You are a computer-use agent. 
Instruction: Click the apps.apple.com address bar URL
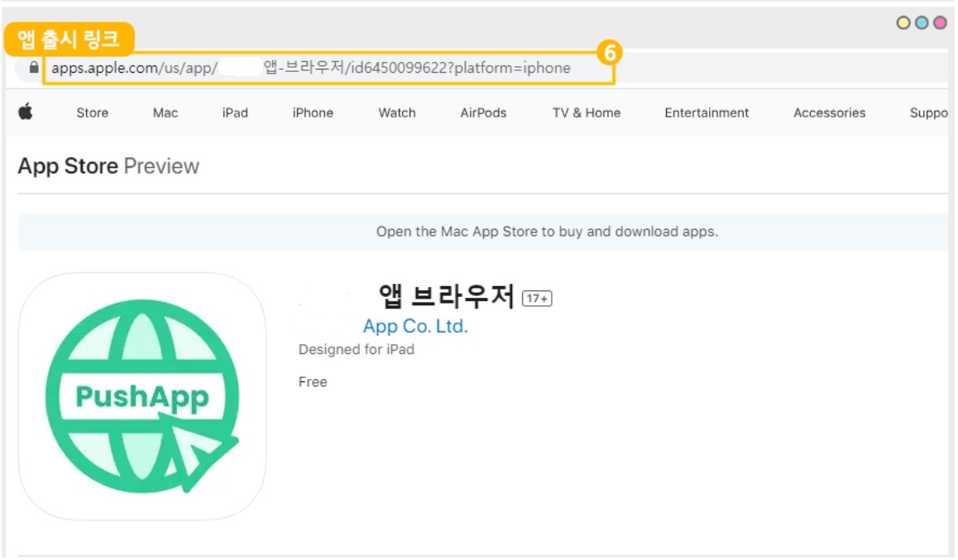pos(311,68)
